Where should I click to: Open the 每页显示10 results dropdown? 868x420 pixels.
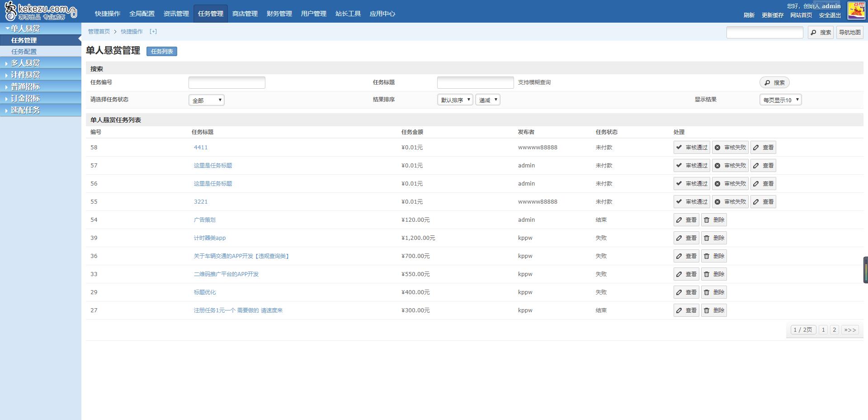click(780, 100)
